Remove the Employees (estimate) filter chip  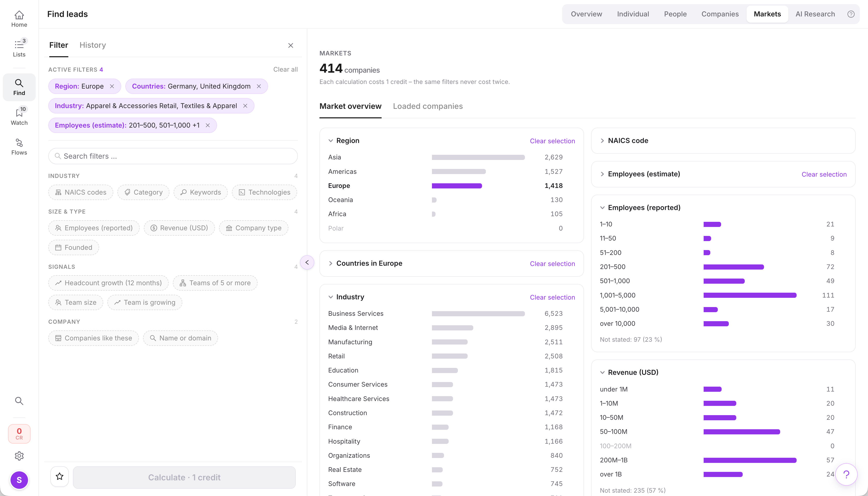[x=208, y=125]
